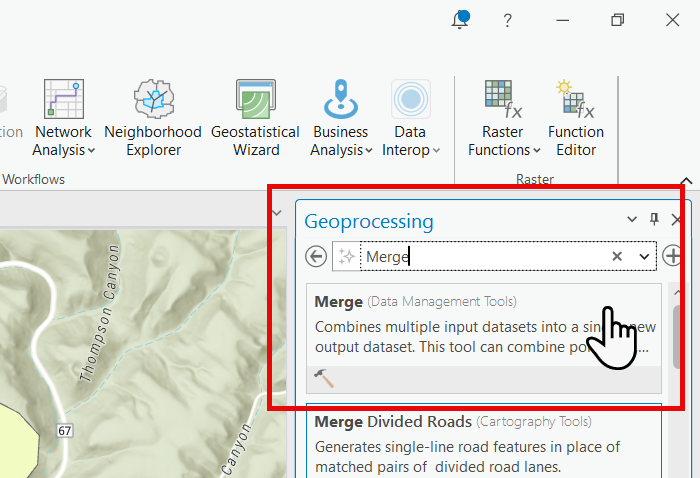Expand the Network Analysis dropdown arrow
700x478 pixels.
click(x=91, y=151)
